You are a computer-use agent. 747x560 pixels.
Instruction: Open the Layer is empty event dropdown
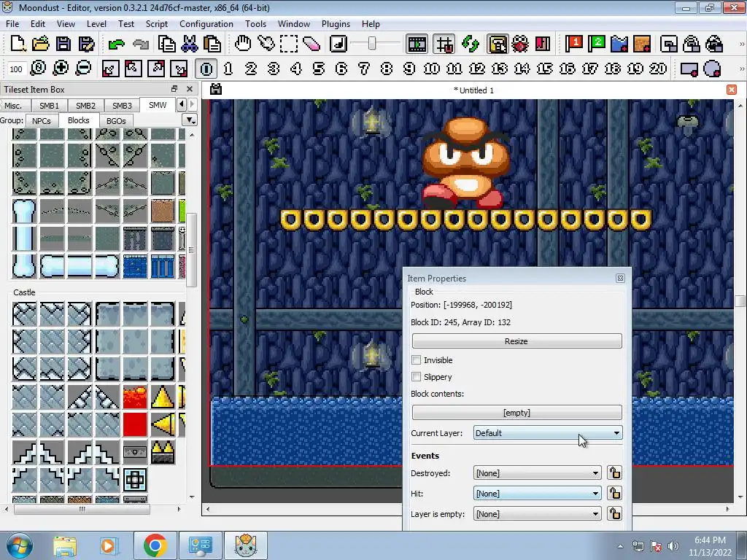[x=538, y=514]
